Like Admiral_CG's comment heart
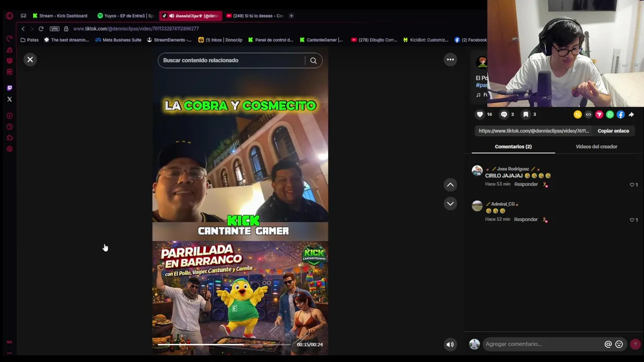 [x=632, y=220]
